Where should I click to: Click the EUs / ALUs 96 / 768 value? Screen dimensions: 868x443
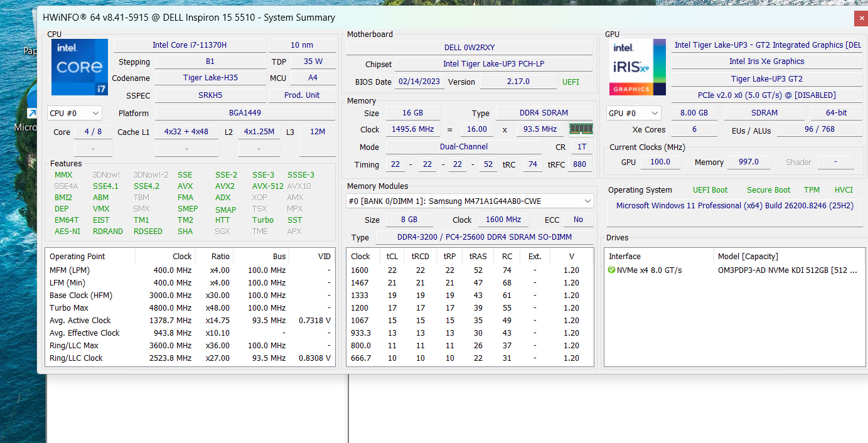[x=819, y=129]
